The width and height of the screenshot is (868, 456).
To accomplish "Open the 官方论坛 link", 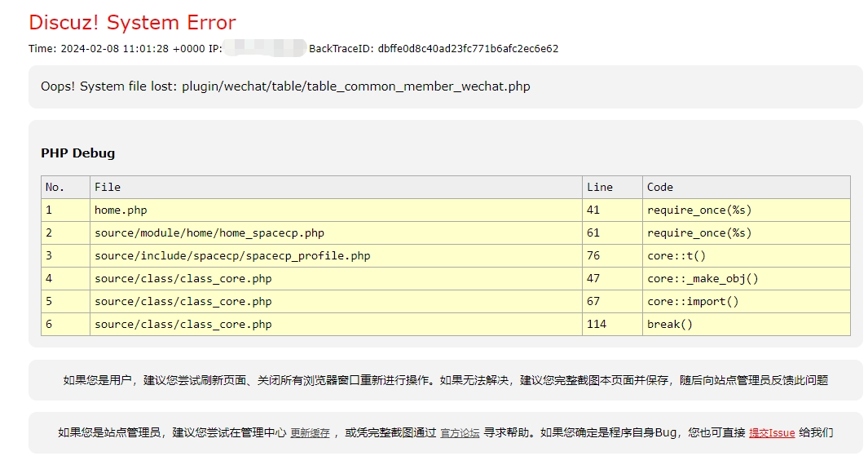I will tap(460, 433).
